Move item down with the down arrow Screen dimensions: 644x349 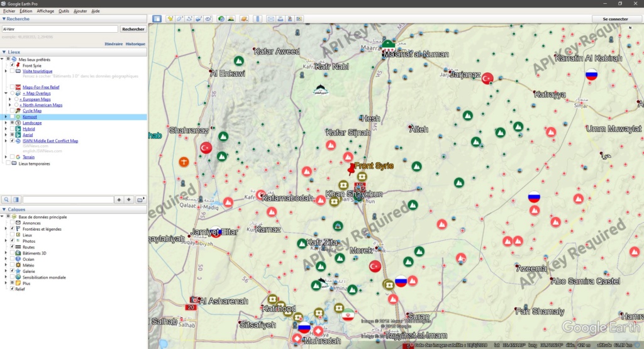(129, 199)
